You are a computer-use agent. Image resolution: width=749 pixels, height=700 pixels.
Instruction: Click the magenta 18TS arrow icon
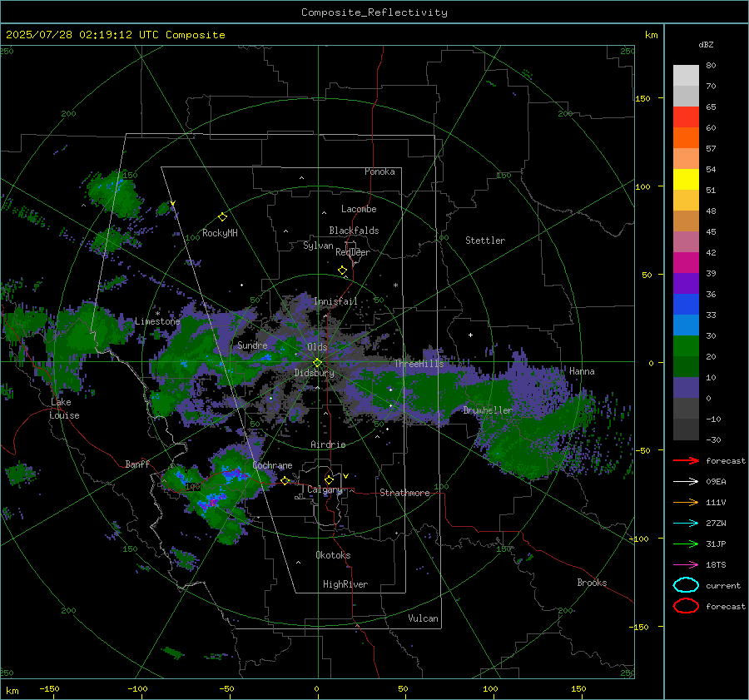click(686, 565)
